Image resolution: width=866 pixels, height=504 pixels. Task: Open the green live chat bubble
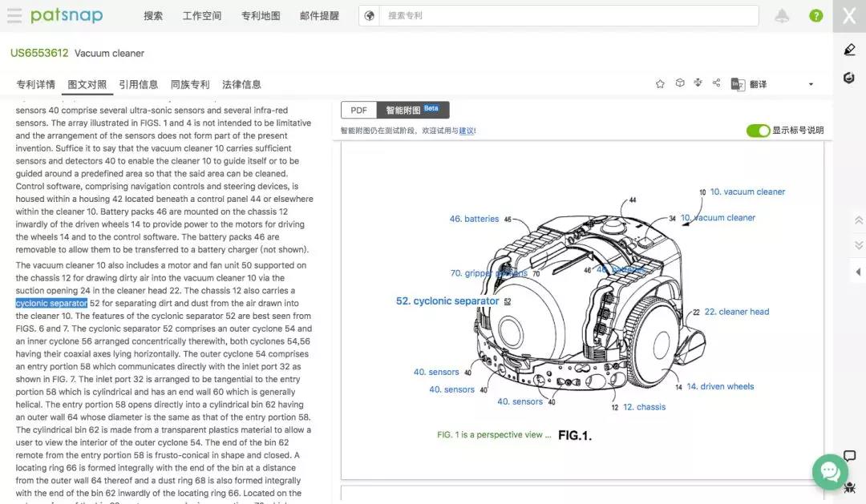click(x=830, y=471)
